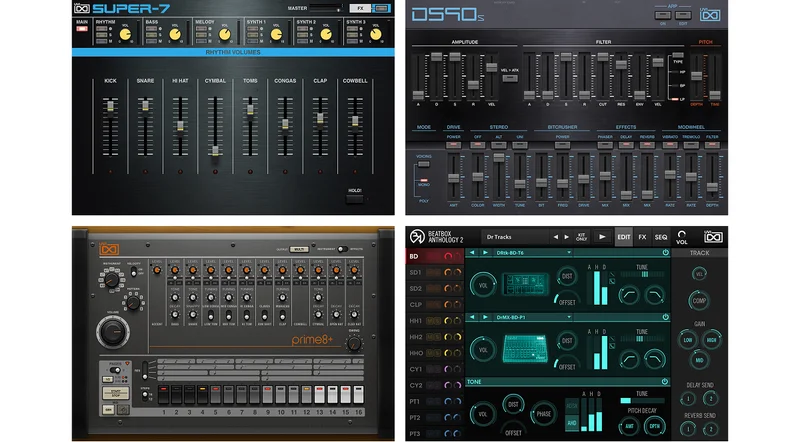Toggle power for DRtk-BD-T6 layer

[665, 253]
